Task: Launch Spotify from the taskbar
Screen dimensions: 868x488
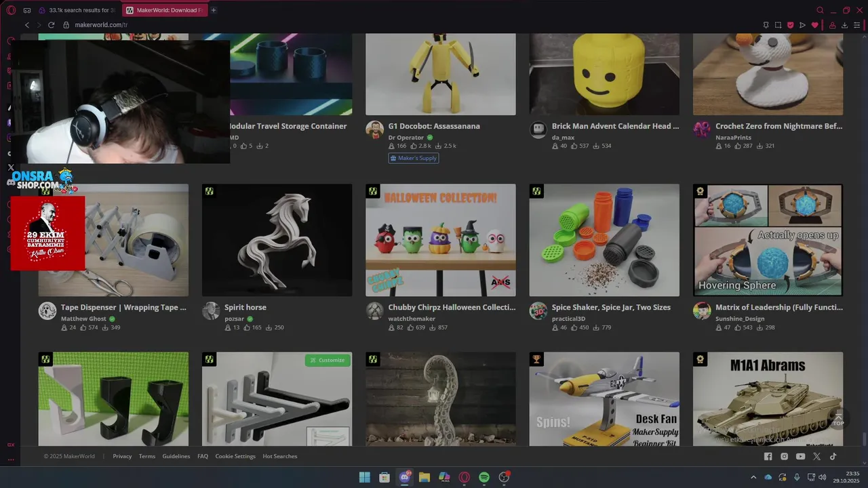Action: pos(484,477)
